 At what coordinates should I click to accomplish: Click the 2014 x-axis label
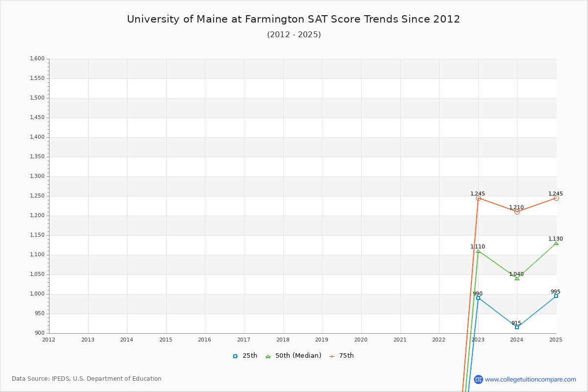pos(127,339)
